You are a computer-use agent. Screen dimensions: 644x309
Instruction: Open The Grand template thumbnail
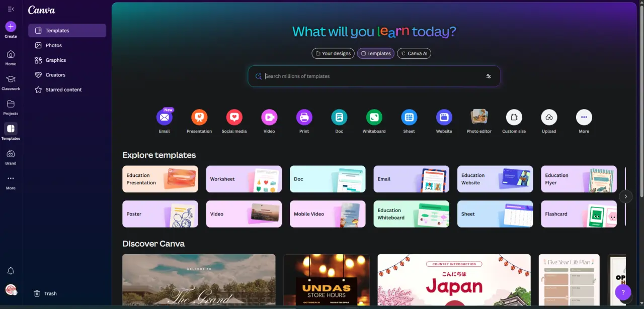coord(199,279)
